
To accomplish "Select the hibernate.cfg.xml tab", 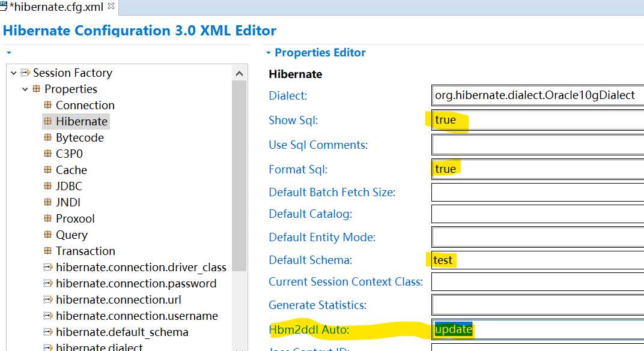I will [x=58, y=7].
